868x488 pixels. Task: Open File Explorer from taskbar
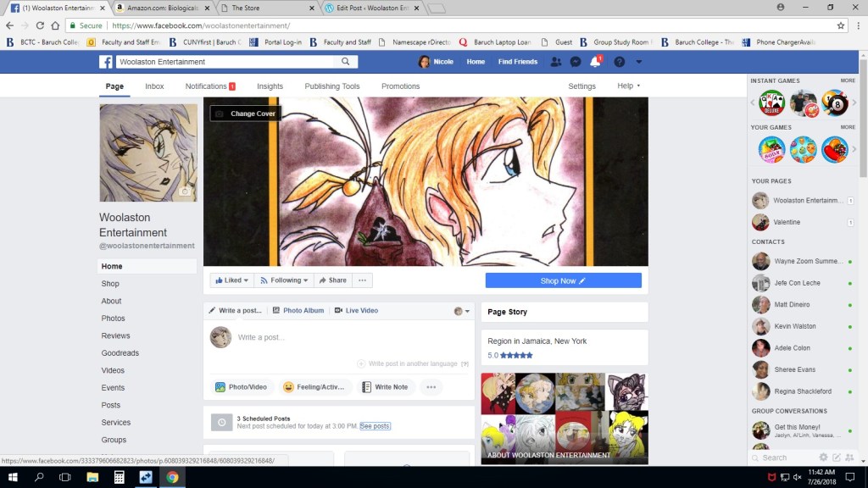pyautogui.click(x=92, y=477)
